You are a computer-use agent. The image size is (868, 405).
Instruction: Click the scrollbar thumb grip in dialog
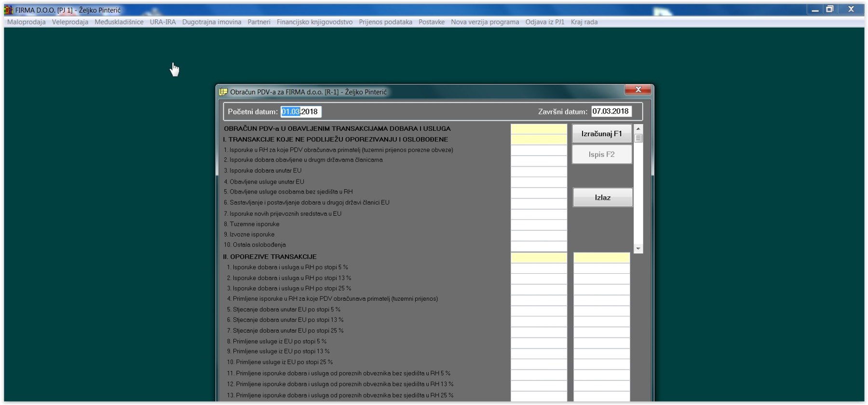638,138
